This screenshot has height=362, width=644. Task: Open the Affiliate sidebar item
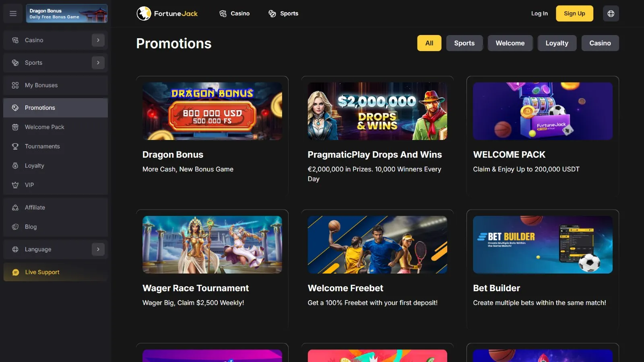[56, 208]
